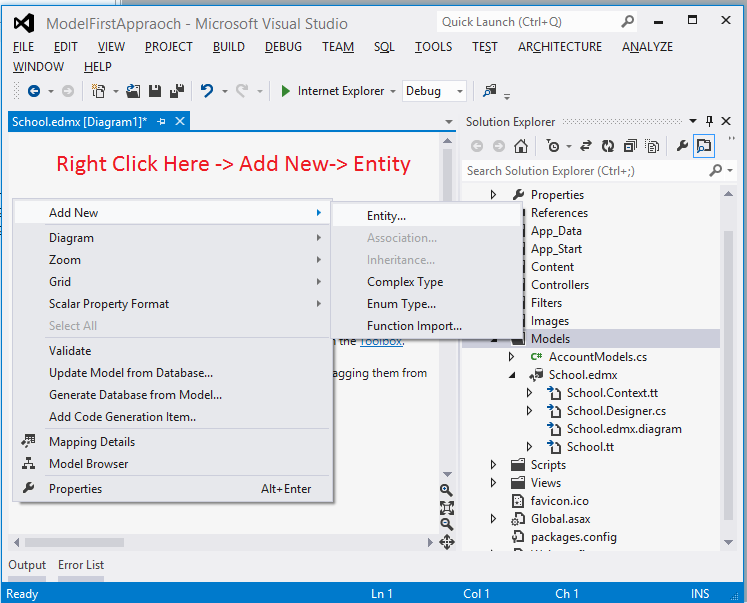Image resolution: width=747 pixels, height=603 pixels.
Task: Click the Open File toolbar icon
Action: 133,91
